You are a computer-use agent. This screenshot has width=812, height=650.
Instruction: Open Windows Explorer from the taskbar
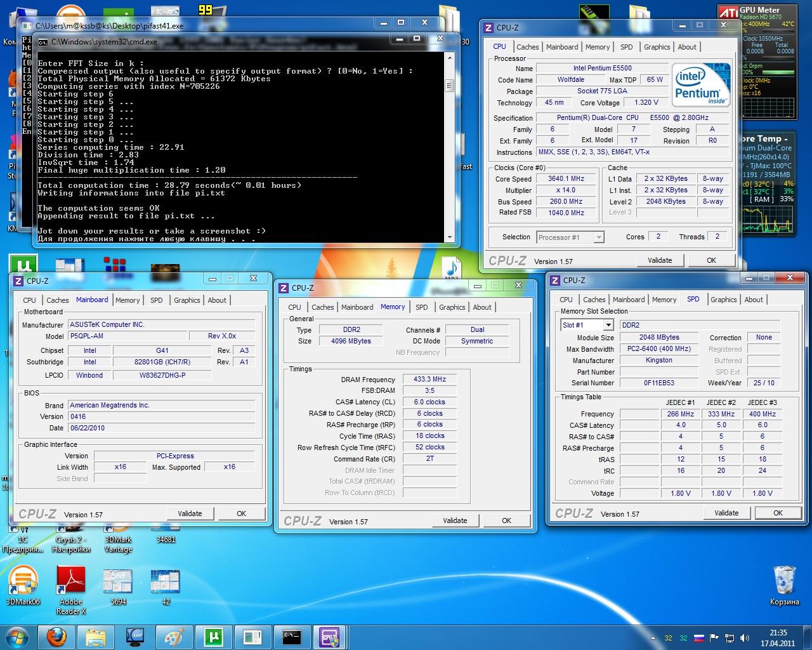click(x=96, y=637)
